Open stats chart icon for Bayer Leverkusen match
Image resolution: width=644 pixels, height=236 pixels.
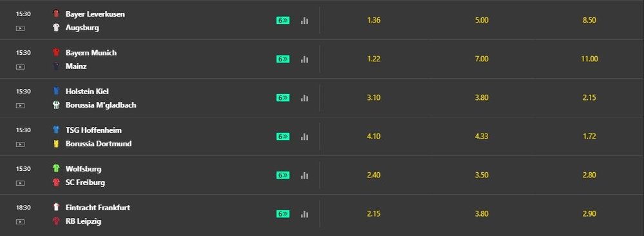pyautogui.click(x=305, y=21)
